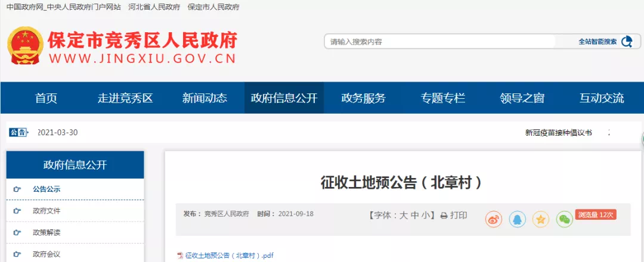644x262 pixels.
Task: Share article to Weibo
Action: click(x=494, y=219)
